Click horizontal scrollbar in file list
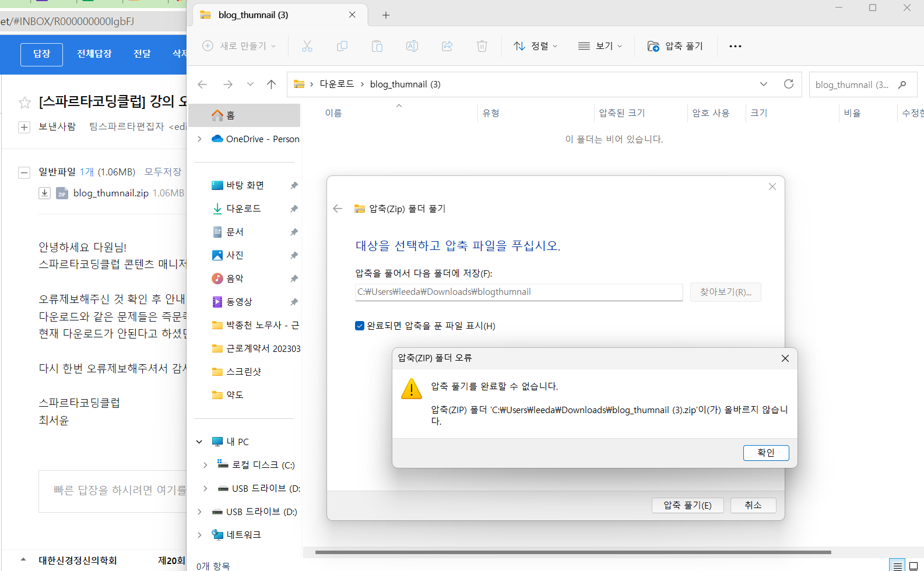The width and height of the screenshot is (924, 571). (x=573, y=552)
